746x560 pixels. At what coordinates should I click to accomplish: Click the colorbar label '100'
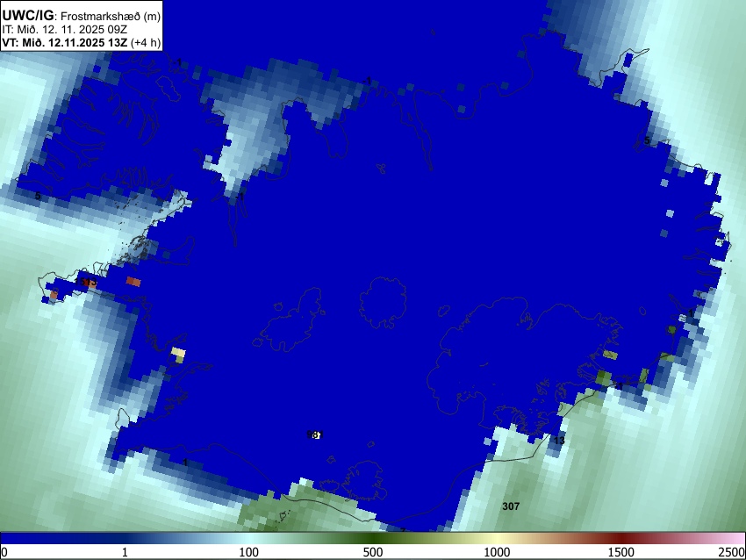(x=249, y=552)
